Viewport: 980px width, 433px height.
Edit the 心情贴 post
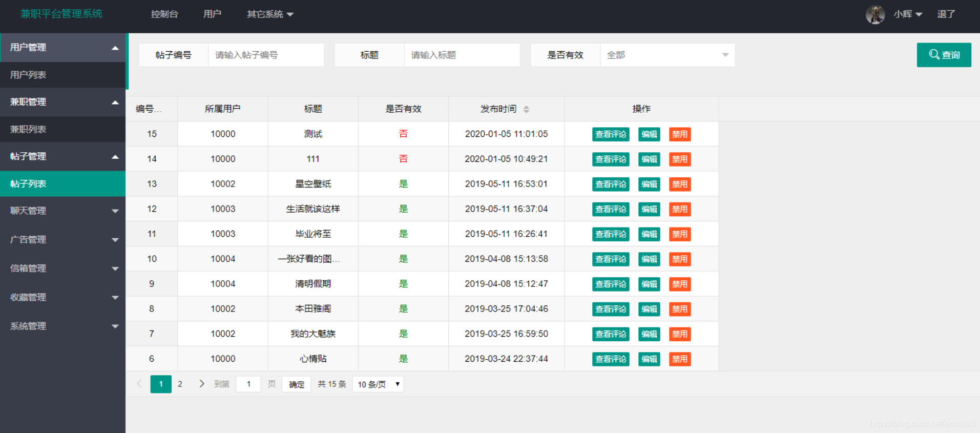pyautogui.click(x=649, y=359)
